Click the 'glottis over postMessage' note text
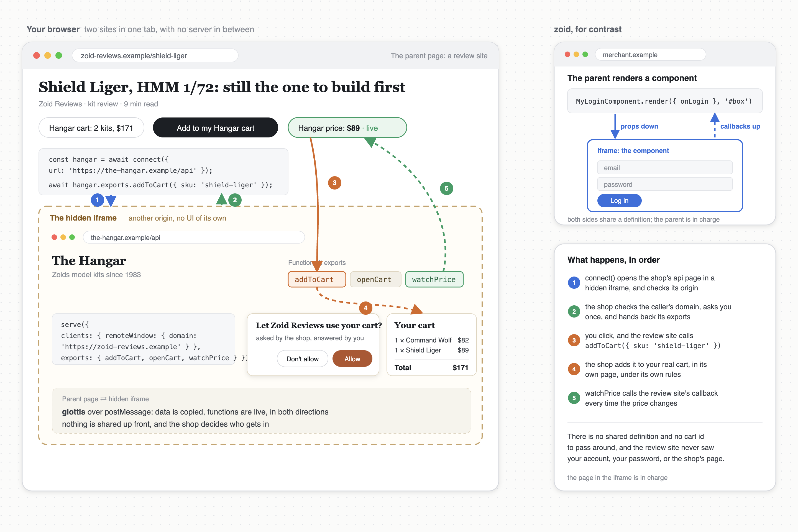 [x=195, y=411]
